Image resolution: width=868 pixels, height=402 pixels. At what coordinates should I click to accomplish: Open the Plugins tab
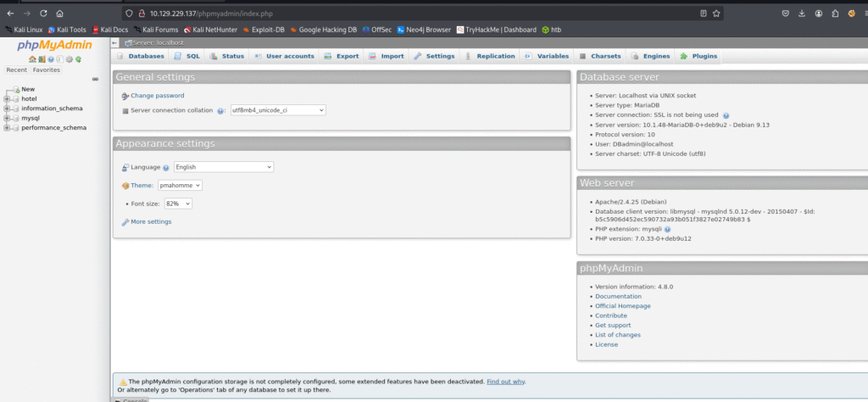tap(698, 56)
